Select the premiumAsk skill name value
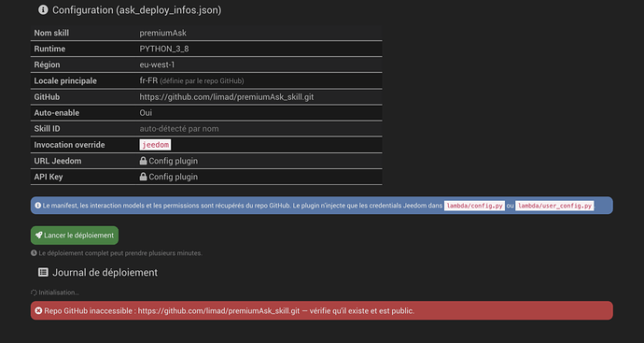Image resolution: width=644 pixels, height=343 pixels. pyautogui.click(x=163, y=33)
